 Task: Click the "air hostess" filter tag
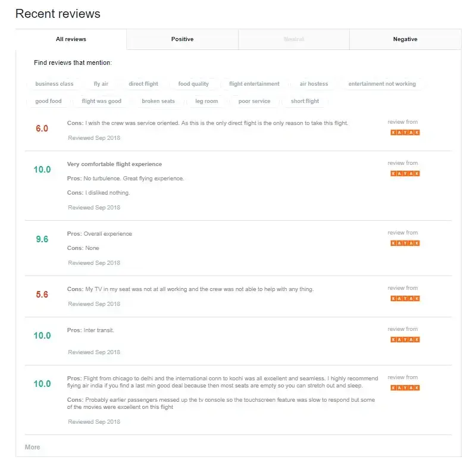pos(314,84)
